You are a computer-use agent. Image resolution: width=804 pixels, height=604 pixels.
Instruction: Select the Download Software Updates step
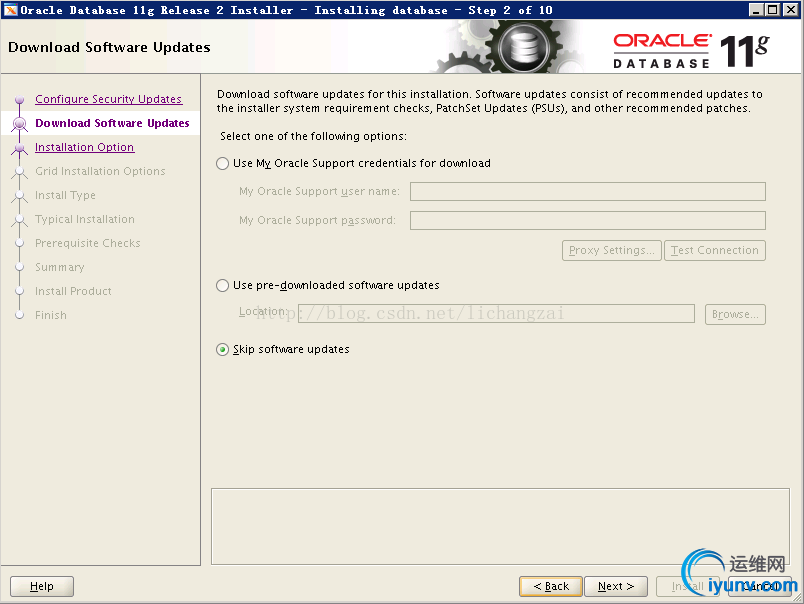[112, 123]
